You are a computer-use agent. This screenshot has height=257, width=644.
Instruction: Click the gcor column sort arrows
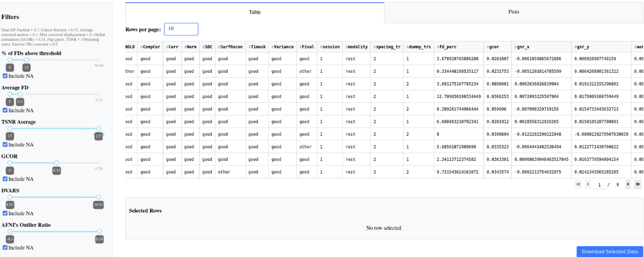488,47
